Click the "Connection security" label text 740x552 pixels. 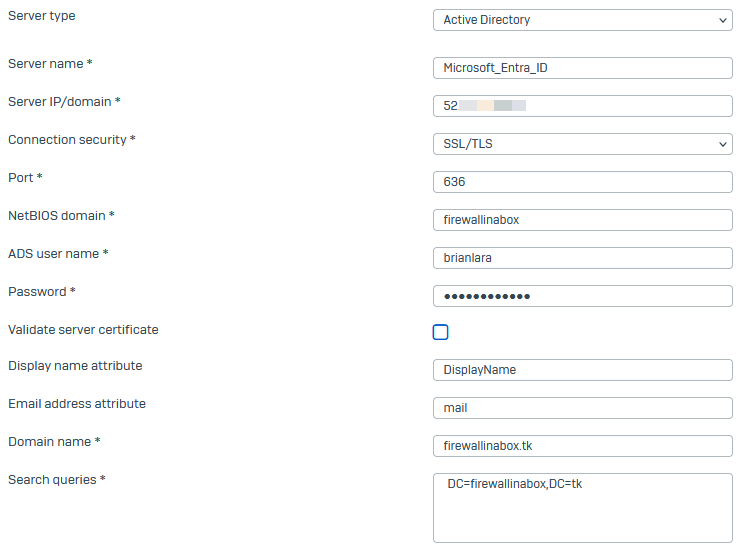pos(68,140)
